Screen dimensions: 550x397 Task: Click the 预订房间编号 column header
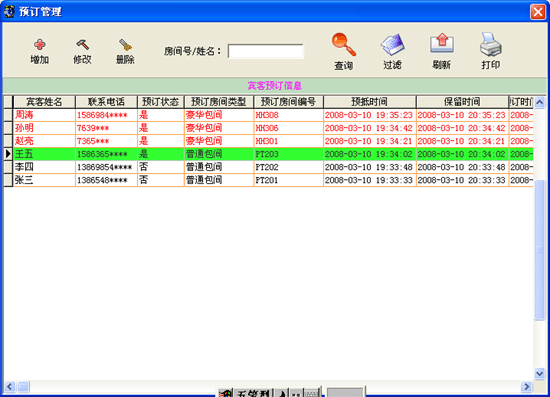[288, 102]
